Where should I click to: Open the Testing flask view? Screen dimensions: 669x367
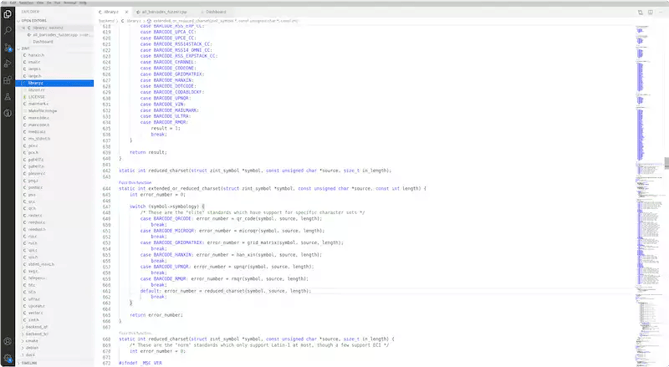click(x=7, y=97)
